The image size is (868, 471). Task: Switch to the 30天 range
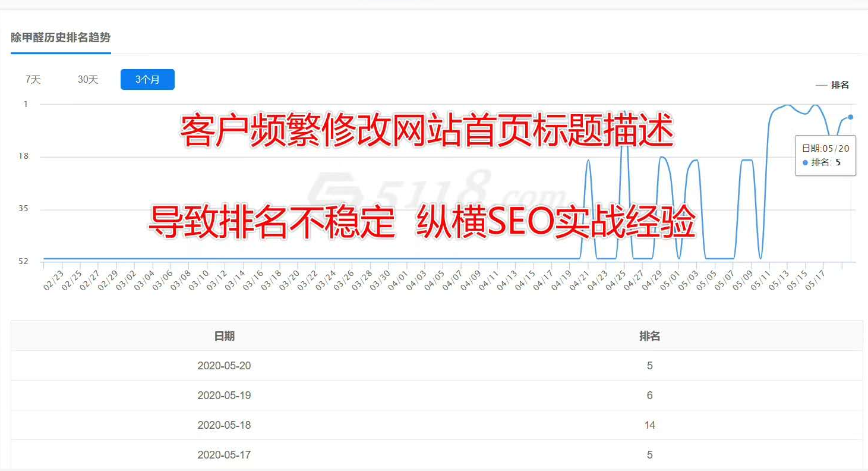pyautogui.click(x=88, y=80)
